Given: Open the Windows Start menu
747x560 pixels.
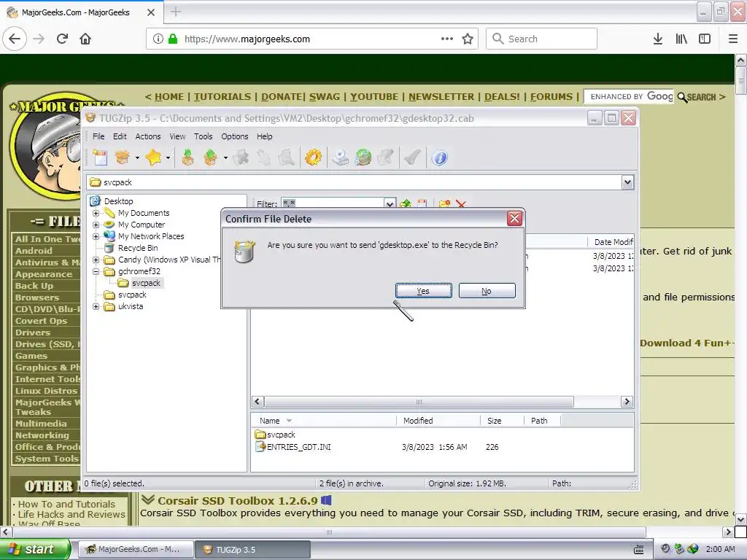Looking at the screenshot, I should tap(35, 549).
